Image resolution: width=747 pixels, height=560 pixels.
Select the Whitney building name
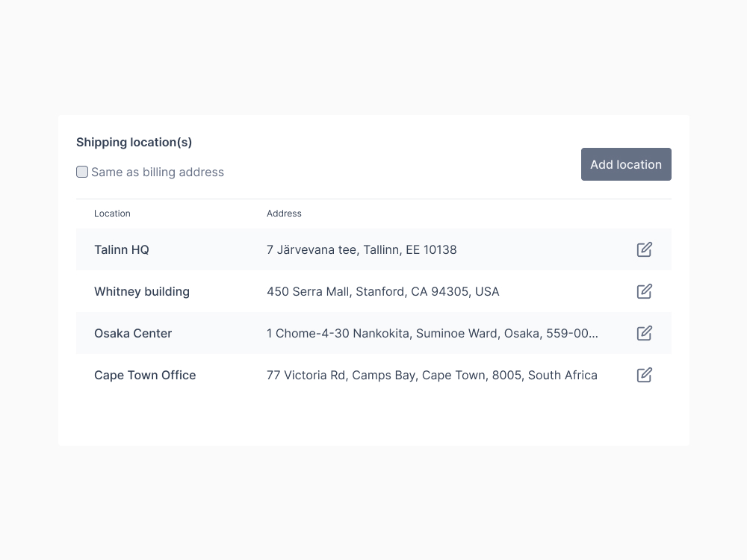pos(142,292)
